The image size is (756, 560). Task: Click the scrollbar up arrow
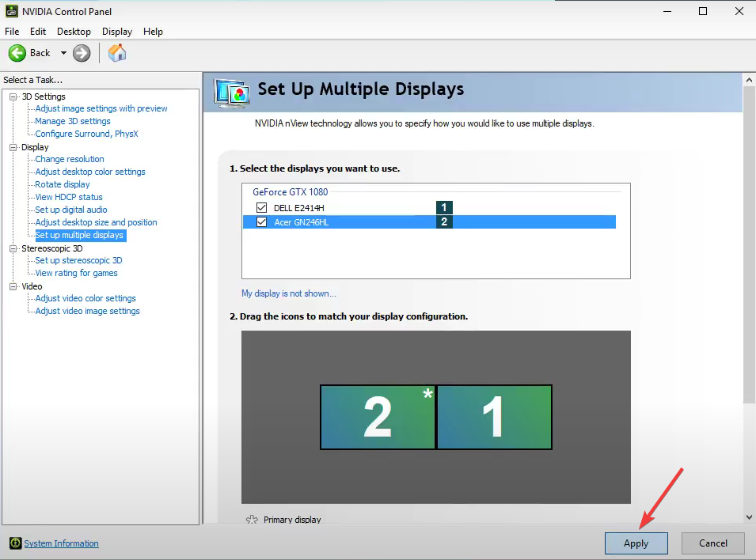749,80
